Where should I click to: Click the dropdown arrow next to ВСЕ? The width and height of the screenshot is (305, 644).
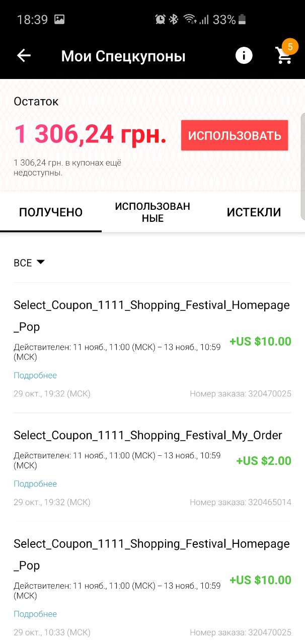41,262
